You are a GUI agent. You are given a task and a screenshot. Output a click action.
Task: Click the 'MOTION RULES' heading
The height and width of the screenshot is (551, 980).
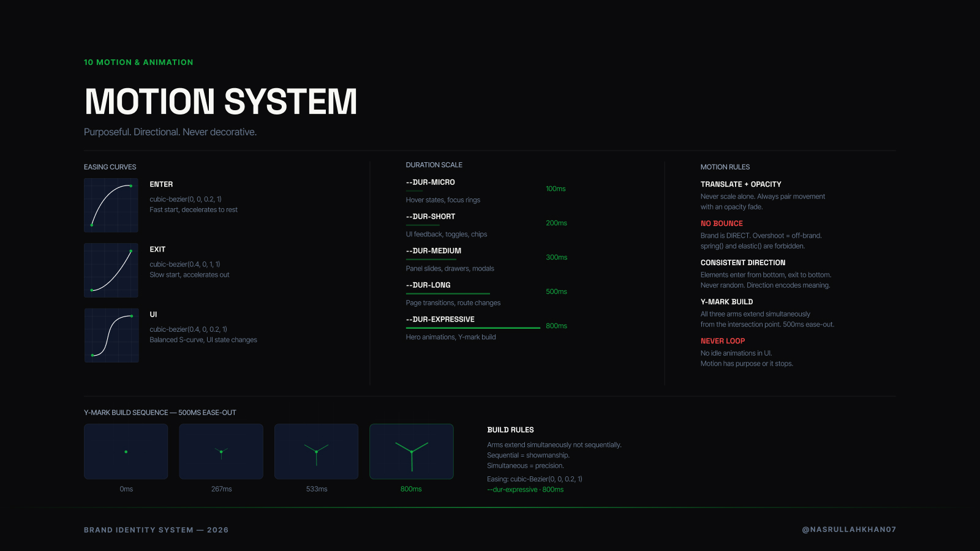725,167
